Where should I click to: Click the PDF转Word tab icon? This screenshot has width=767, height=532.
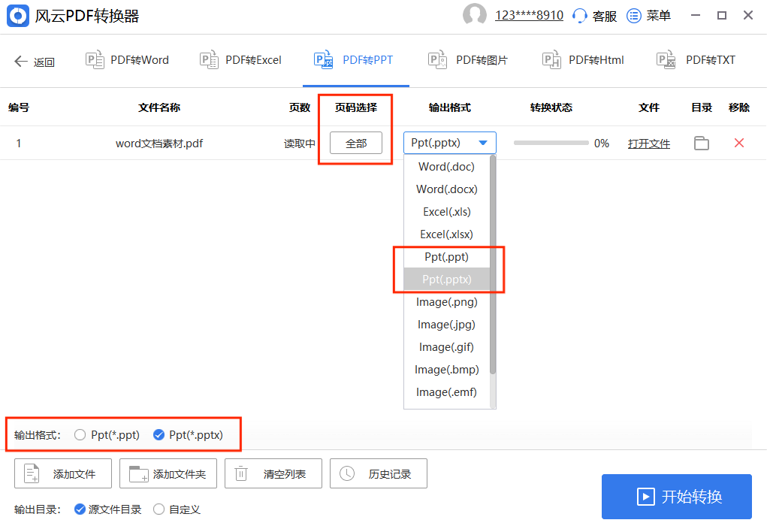pos(95,59)
